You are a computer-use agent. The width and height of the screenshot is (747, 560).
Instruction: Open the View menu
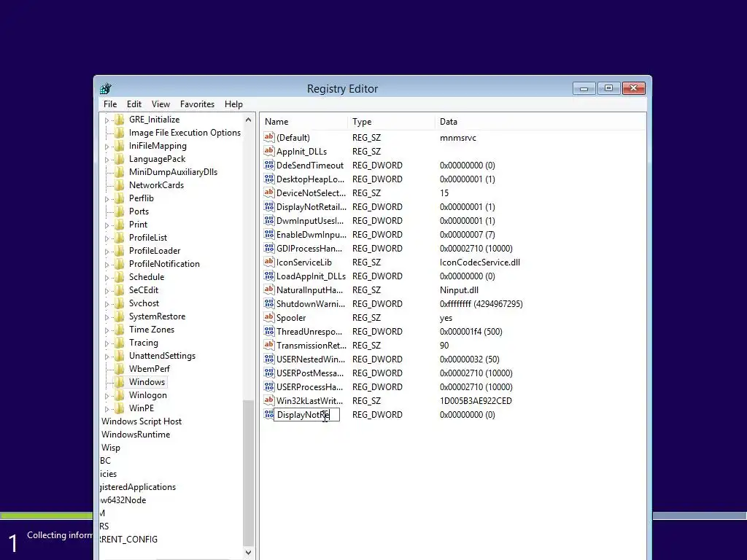(x=160, y=104)
